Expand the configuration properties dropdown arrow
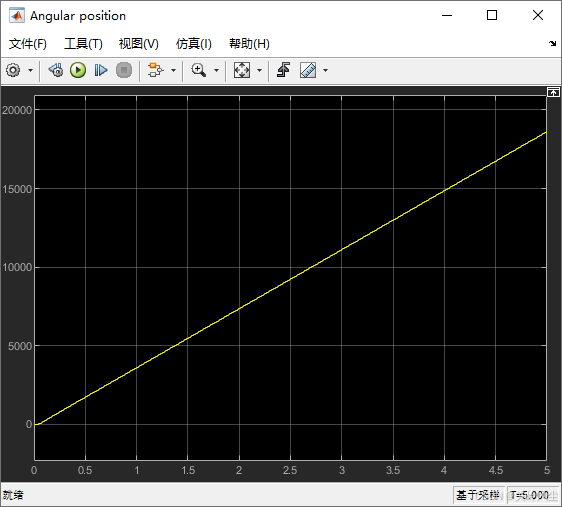This screenshot has width=562, height=507. [30, 70]
